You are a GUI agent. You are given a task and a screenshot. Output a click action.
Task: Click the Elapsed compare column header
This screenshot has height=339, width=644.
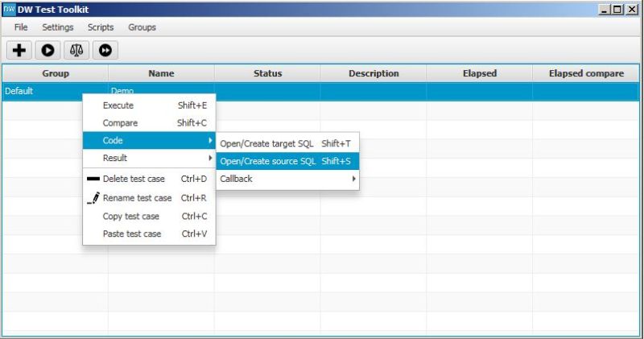(586, 73)
